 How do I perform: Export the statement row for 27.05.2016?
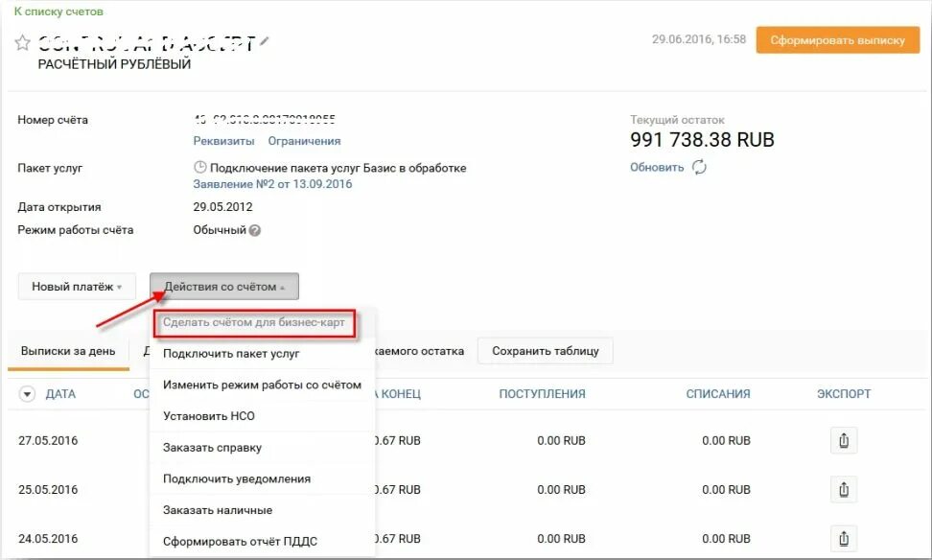[x=844, y=441]
